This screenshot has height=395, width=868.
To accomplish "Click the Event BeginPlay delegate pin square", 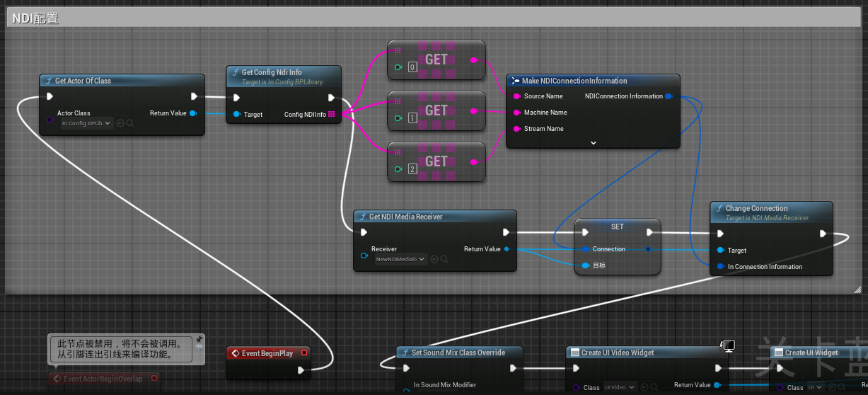I will pos(304,353).
